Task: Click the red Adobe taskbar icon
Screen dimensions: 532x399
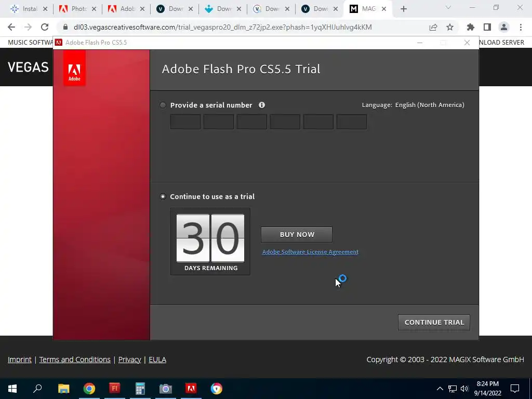Action: 191,389
